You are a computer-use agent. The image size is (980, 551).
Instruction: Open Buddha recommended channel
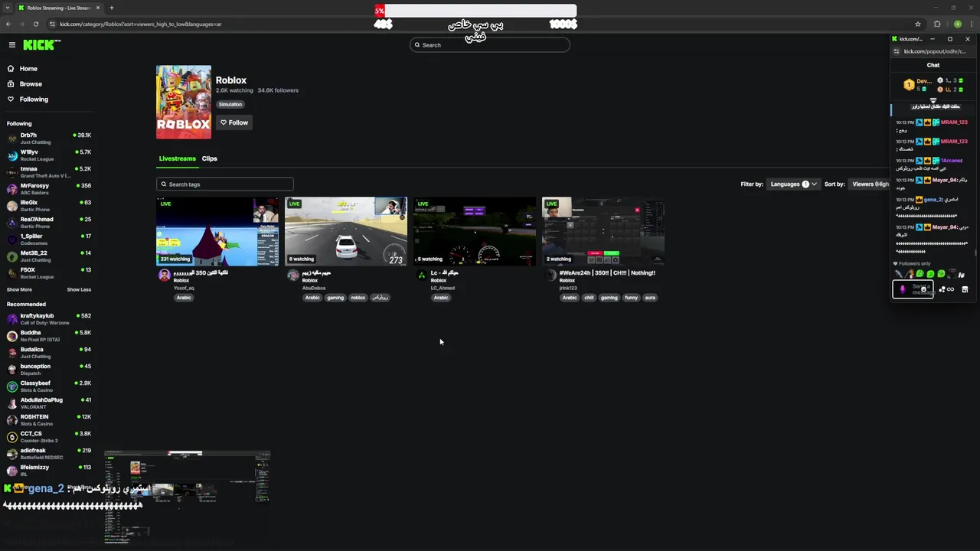pyautogui.click(x=49, y=336)
